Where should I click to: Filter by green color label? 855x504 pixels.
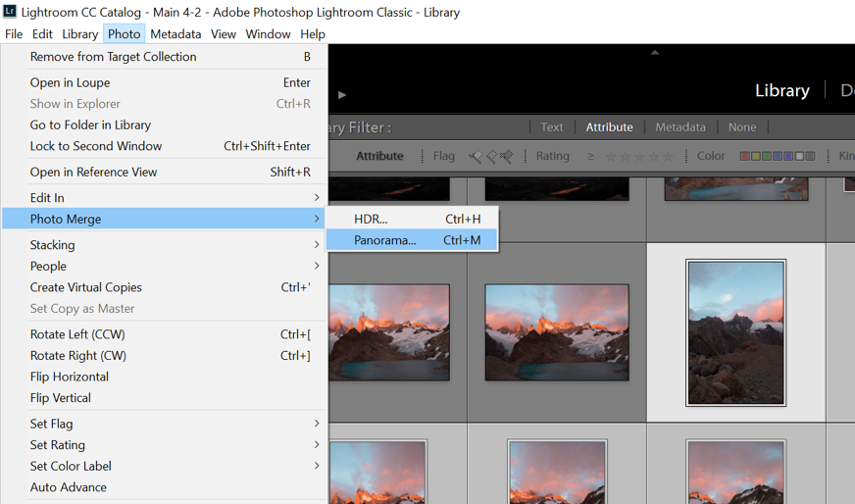click(x=766, y=156)
